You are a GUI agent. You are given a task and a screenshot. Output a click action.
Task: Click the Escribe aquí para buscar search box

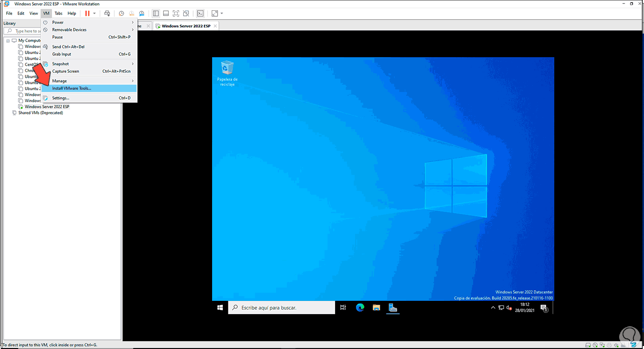pyautogui.click(x=281, y=307)
